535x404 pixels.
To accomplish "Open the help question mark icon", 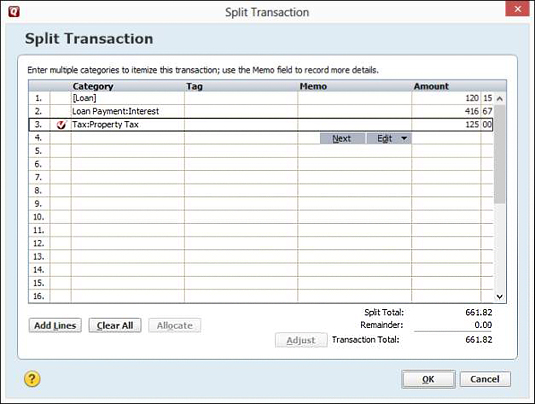I will coord(32,379).
